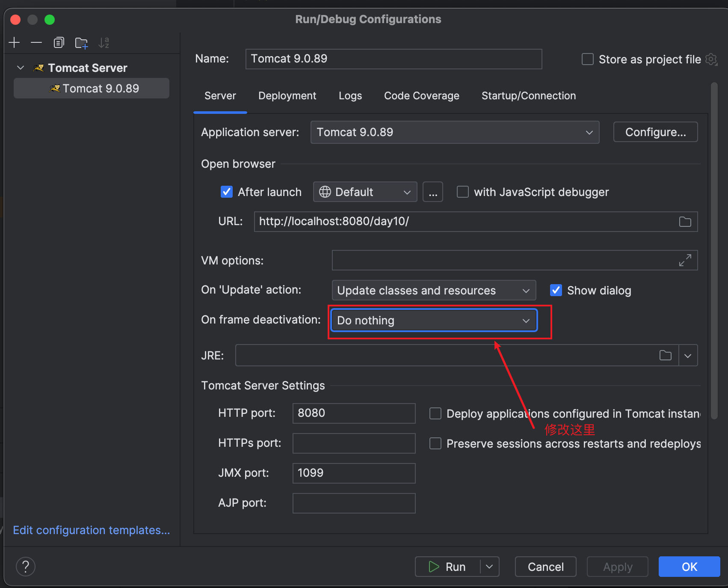Check Preserve sessions across restarts and redeploys
The image size is (728, 588).
pos(435,444)
